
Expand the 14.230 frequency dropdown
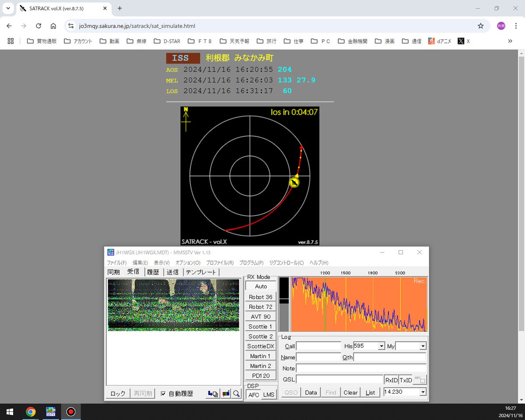pyautogui.click(x=423, y=392)
